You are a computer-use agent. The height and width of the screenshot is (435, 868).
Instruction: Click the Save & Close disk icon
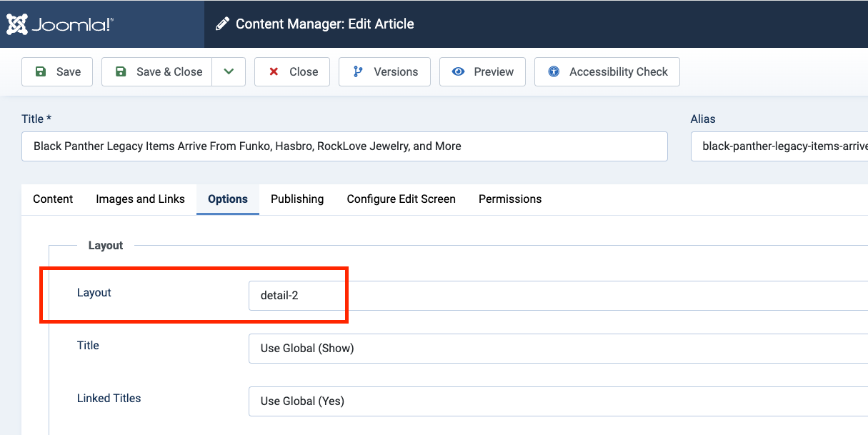[121, 71]
